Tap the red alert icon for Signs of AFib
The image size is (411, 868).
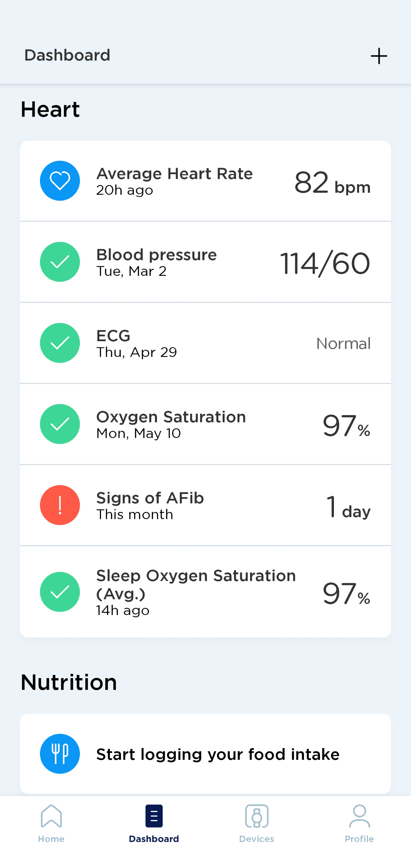60,505
